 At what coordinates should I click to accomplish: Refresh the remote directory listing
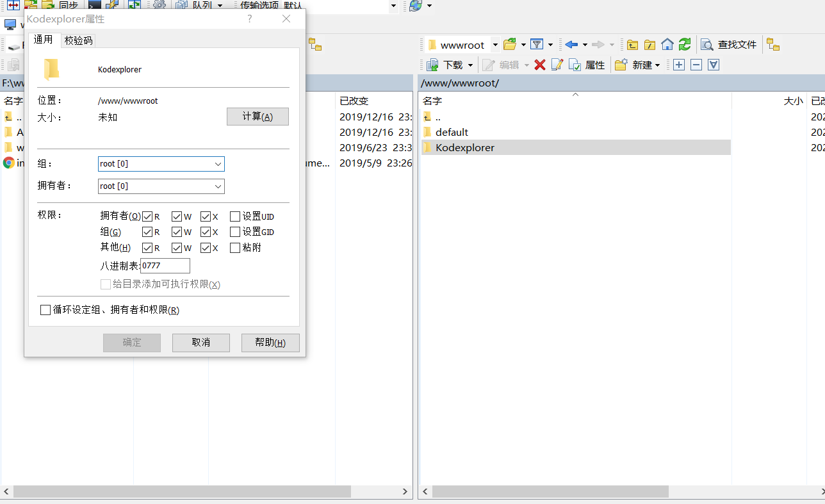pos(685,44)
